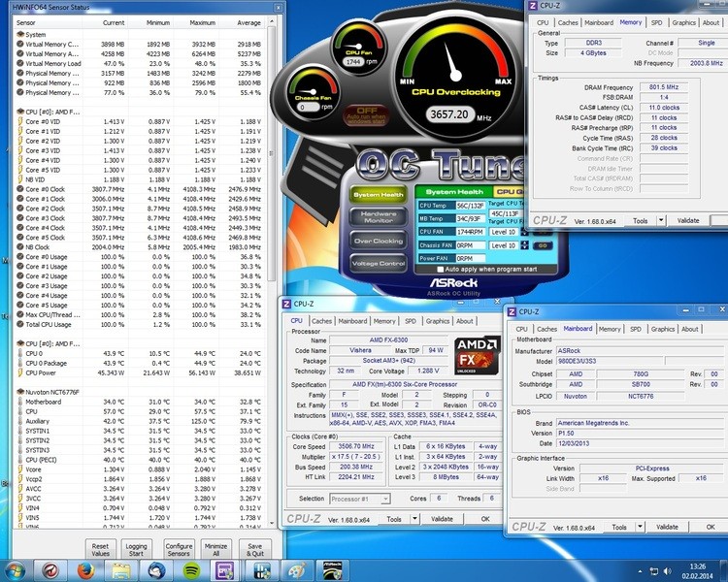Click HWiNFO scrollbar up arrow

coord(272,21)
